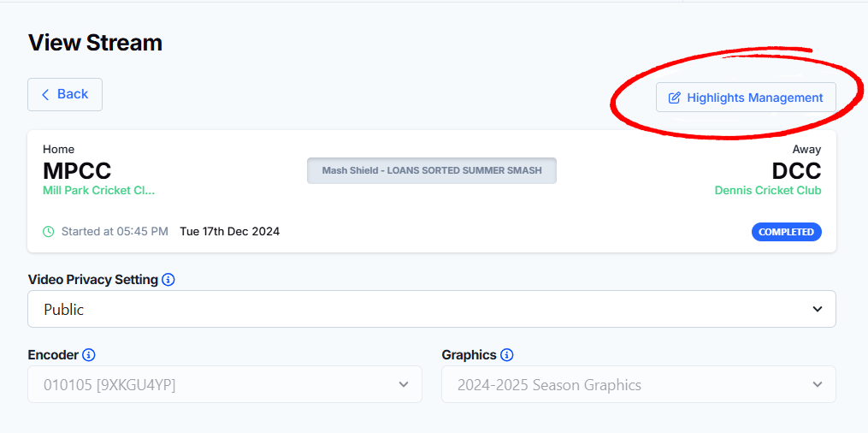868x433 pixels.
Task: Click the DCC away team abbreviation
Action: click(x=796, y=171)
